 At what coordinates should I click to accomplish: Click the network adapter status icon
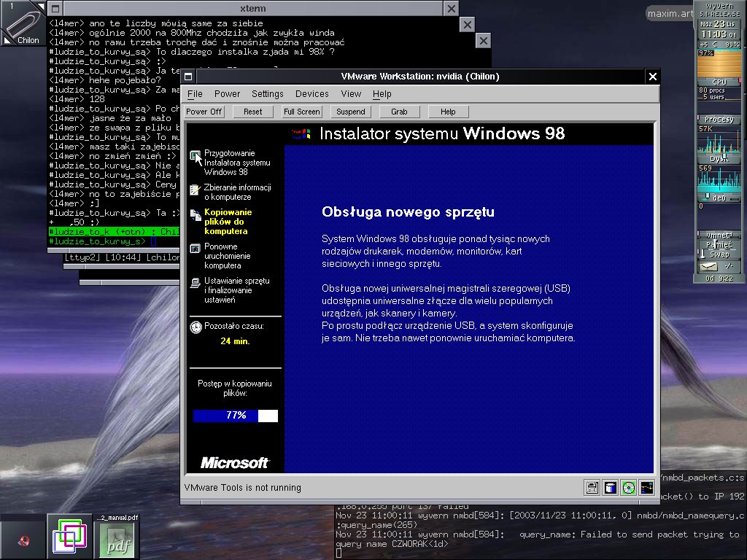pos(646,488)
